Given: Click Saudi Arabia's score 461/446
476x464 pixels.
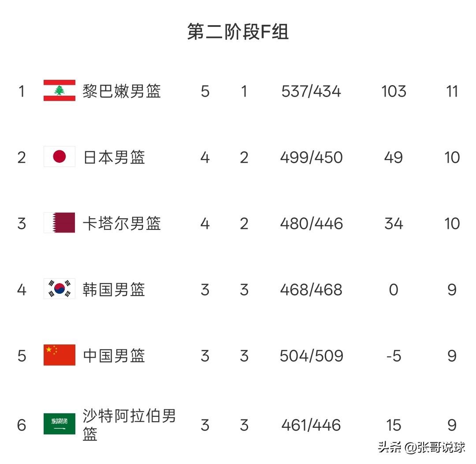Looking at the screenshot, I should (311, 425).
